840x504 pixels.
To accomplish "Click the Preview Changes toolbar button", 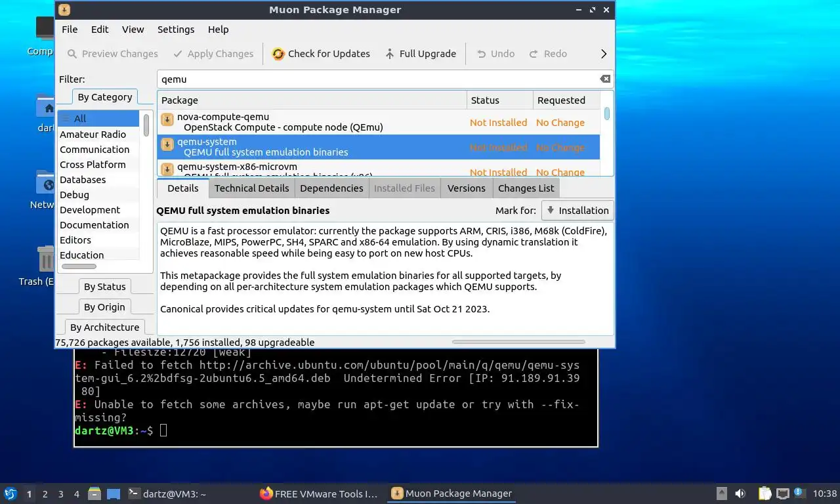I will (113, 54).
